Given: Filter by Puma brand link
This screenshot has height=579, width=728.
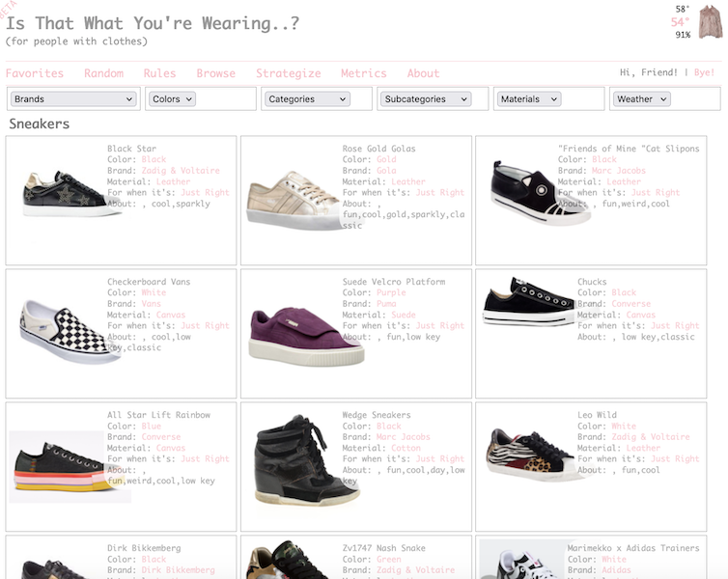Looking at the screenshot, I should point(386,303).
